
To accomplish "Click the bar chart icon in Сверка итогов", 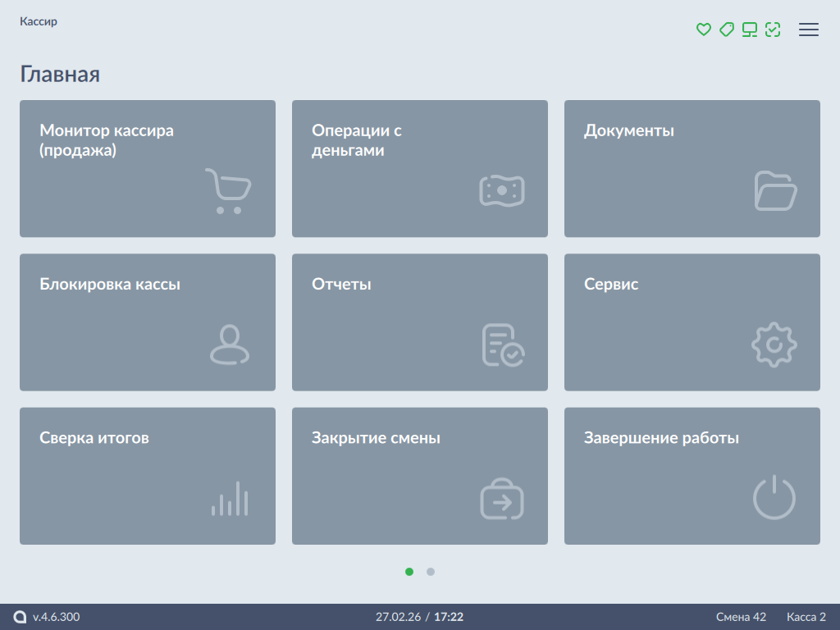I will (230, 499).
